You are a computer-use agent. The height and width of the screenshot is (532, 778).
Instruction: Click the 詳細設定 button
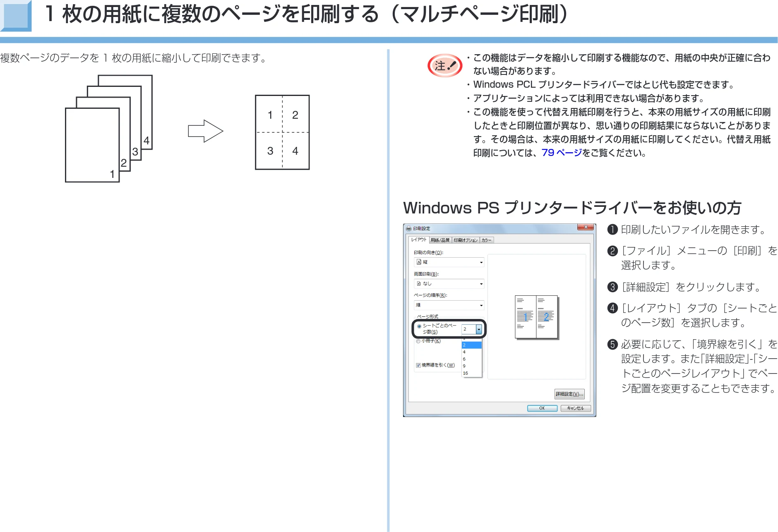(x=569, y=394)
